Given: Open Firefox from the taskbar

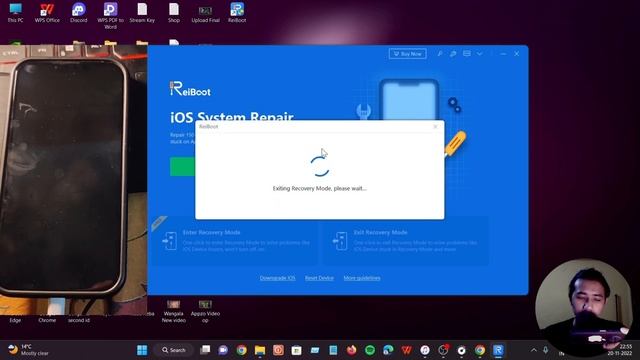Looking at the screenshot, I should pos(351,350).
